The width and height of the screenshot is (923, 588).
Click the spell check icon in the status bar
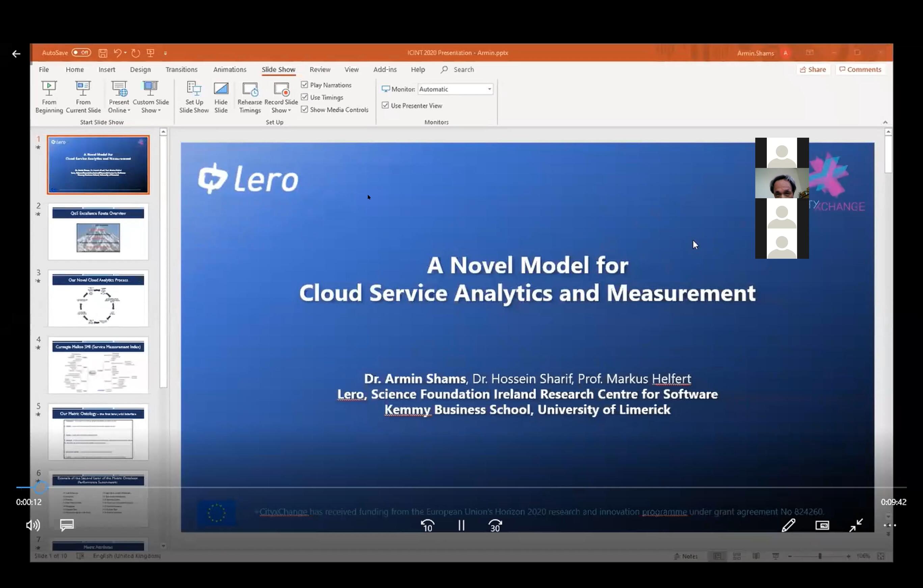80,556
